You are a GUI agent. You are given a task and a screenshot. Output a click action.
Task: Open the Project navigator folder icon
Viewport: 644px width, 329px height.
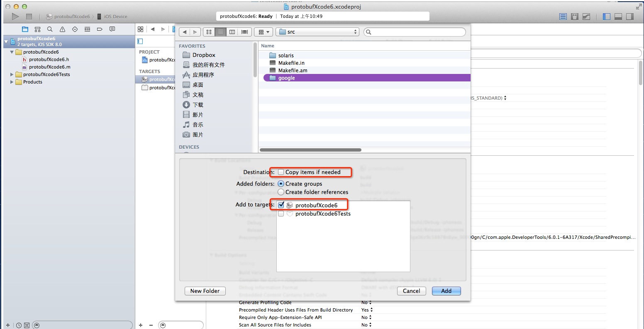point(25,29)
